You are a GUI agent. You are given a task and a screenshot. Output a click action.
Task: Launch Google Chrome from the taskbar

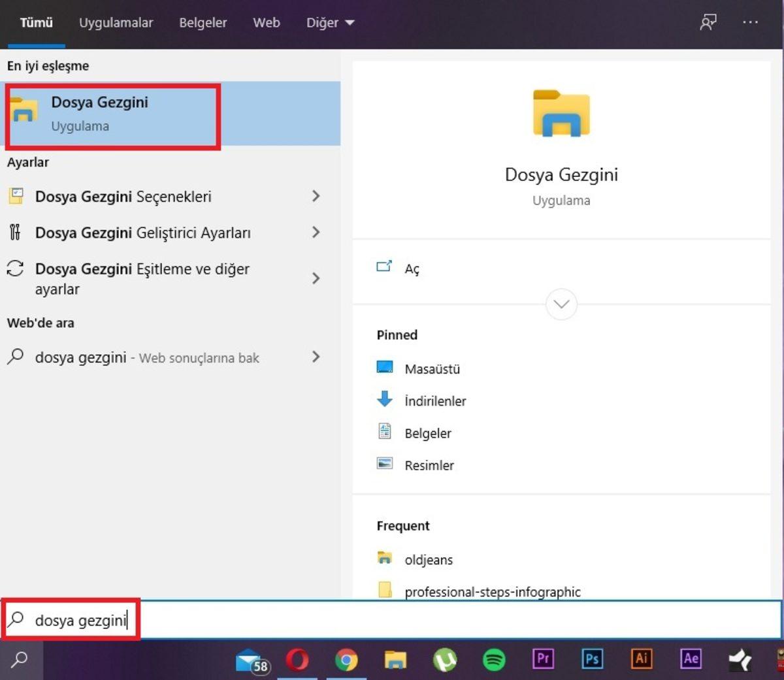point(346,660)
